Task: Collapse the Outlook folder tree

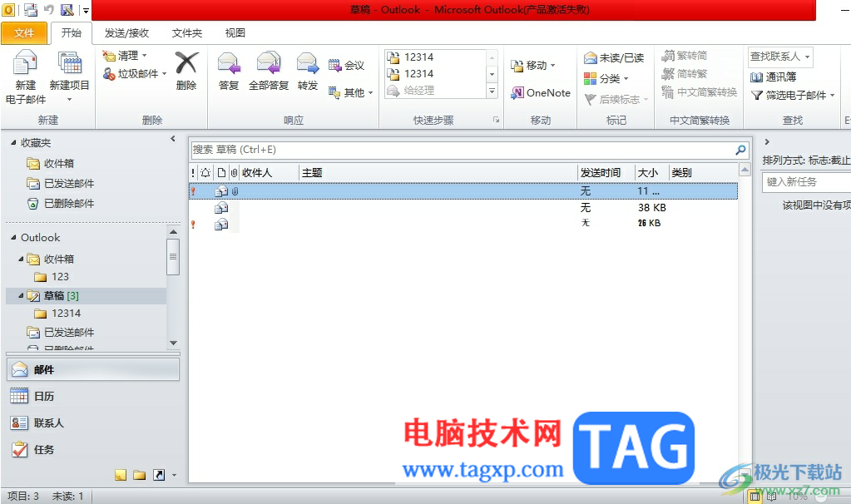Action: tap(13, 238)
